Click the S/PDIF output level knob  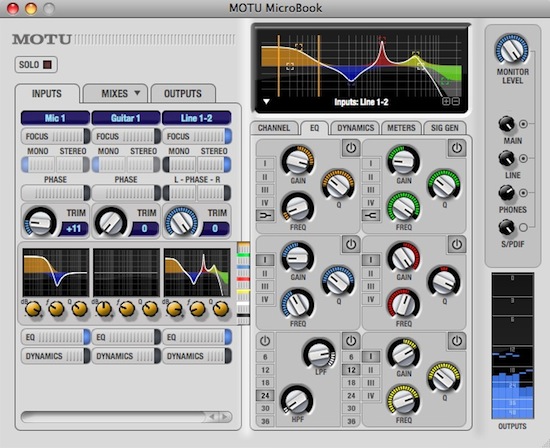507,227
